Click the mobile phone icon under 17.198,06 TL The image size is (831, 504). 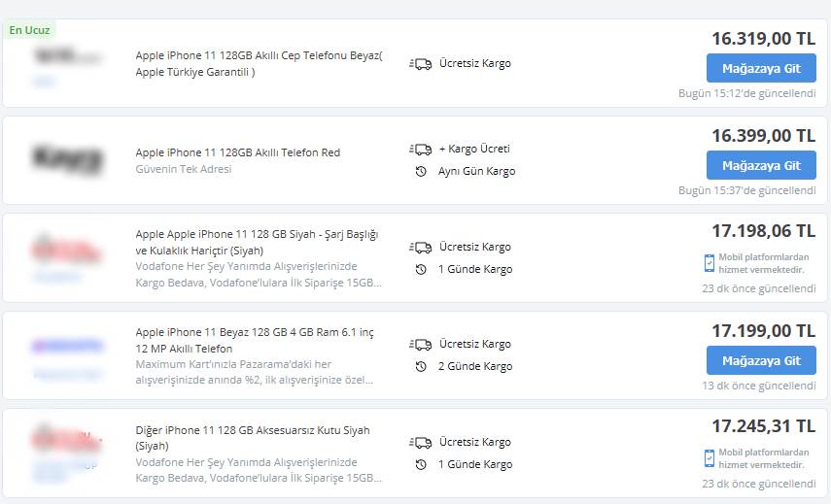tap(710, 263)
